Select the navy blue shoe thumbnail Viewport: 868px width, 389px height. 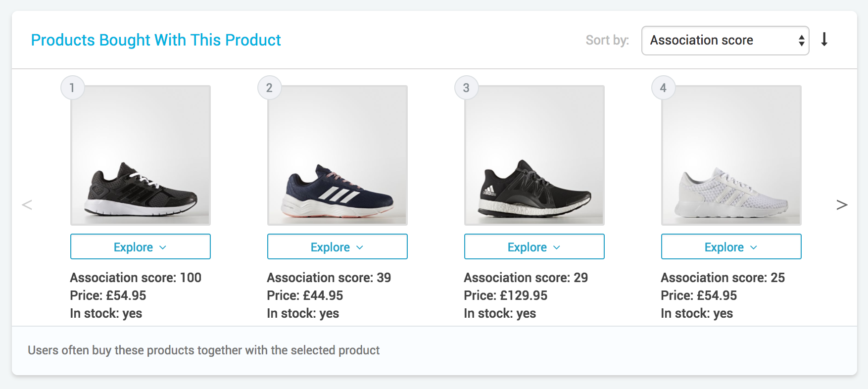tap(338, 155)
